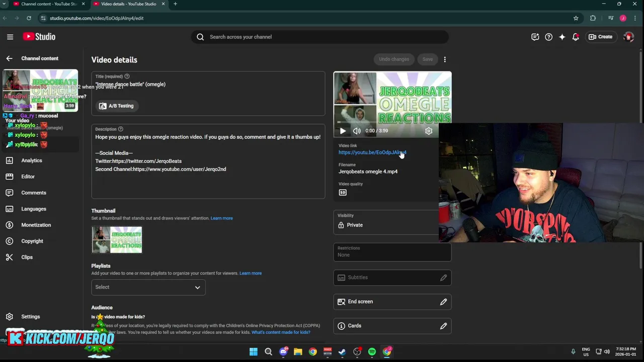The width and height of the screenshot is (644, 362).
Task: Open Chrome profile avatar in toolbar
Action: coord(623,18)
